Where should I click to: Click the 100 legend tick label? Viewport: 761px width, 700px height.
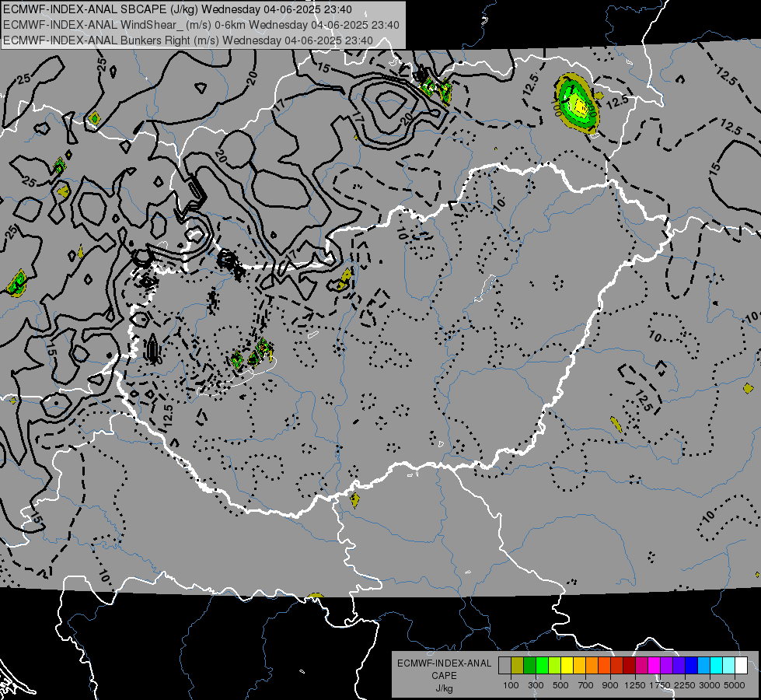click(511, 685)
